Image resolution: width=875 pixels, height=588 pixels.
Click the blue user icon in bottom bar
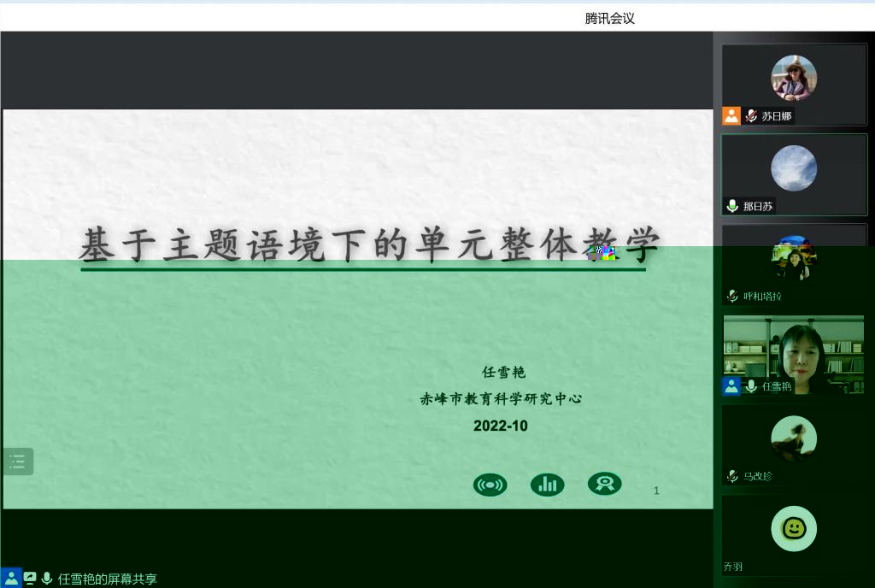(11, 578)
